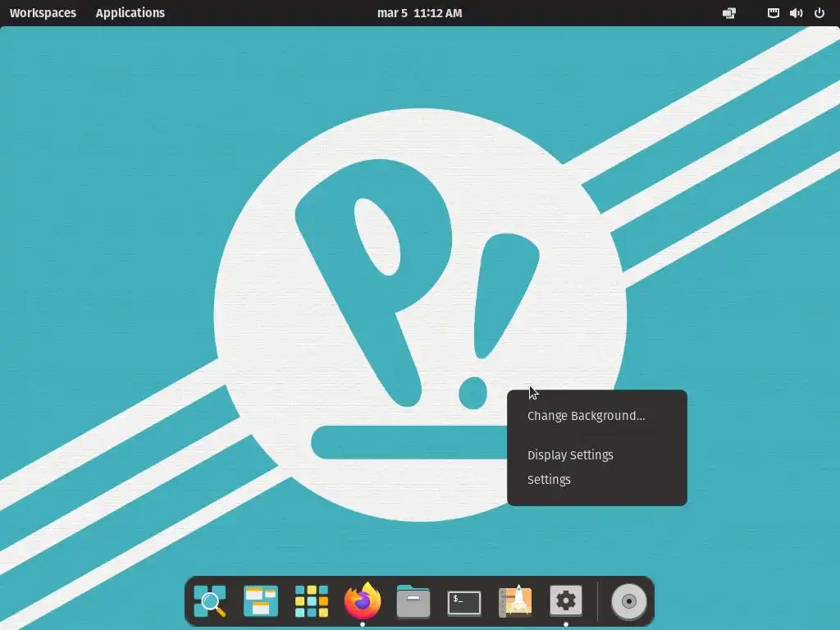The width and height of the screenshot is (840, 630).
Task: Open the date and clock menu
Action: pos(419,13)
